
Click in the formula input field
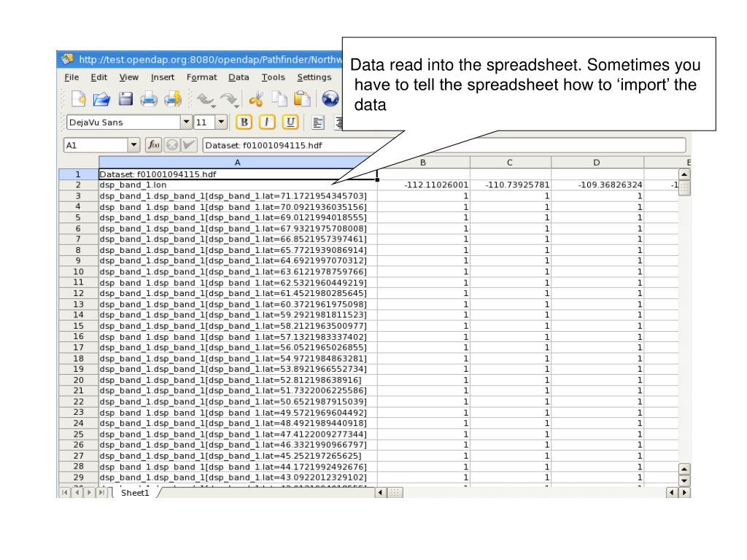[x=444, y=145]
